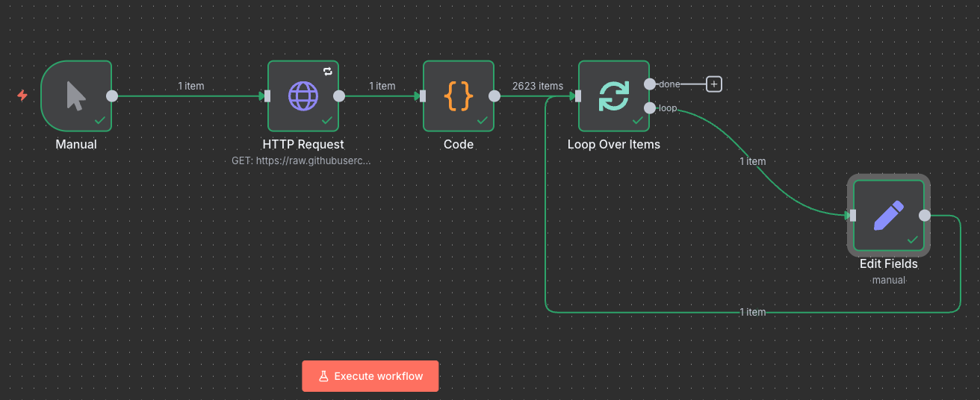Open the Edit Fields pencil node
Image resolution: width=980 pixels, height=400 pixels.
[x=889, y=216]
